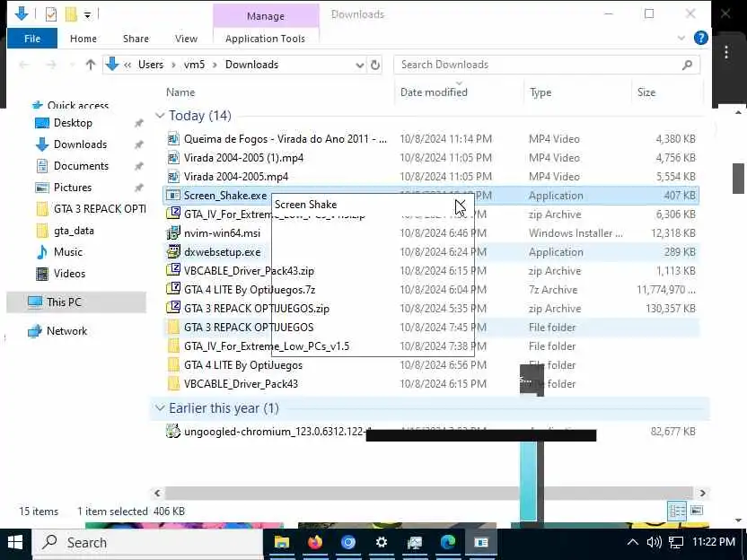Open Music in the navigation pane
The image size is (747, 560).
click(x=68, y=252)
